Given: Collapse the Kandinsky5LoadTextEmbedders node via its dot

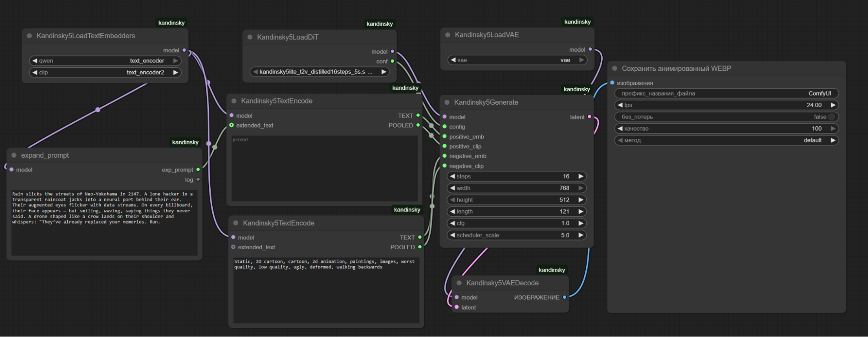Looking at the screenshot, I should pos(30,36).
